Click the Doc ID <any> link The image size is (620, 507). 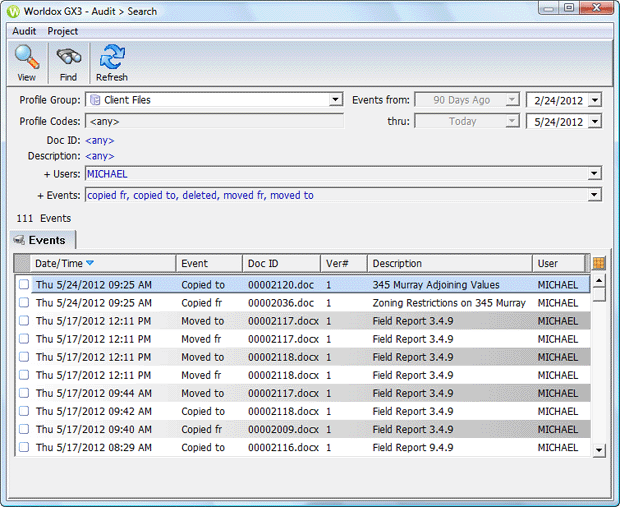coord(99,141)
